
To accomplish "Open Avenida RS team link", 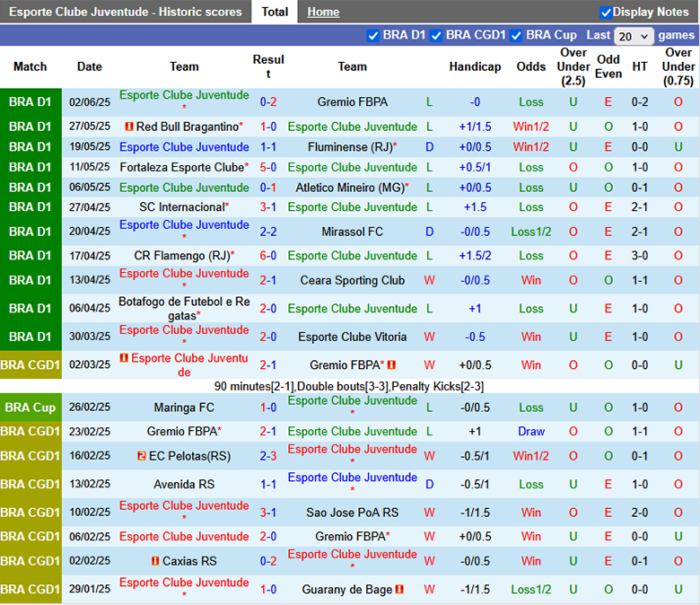I will (184, 485).
